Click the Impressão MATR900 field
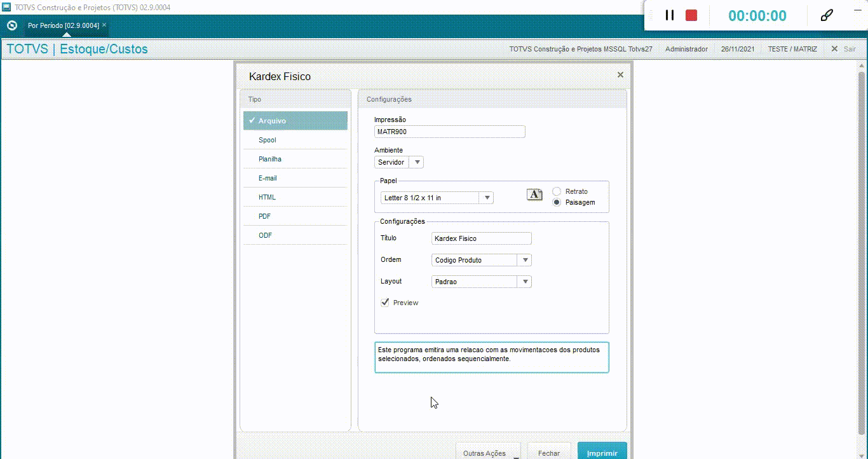The width and height of the screenshot is (868, 459). (450, 132)
